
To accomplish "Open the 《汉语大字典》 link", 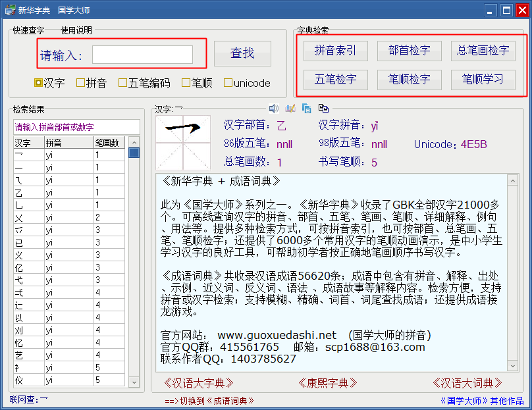I will (198, 383).
